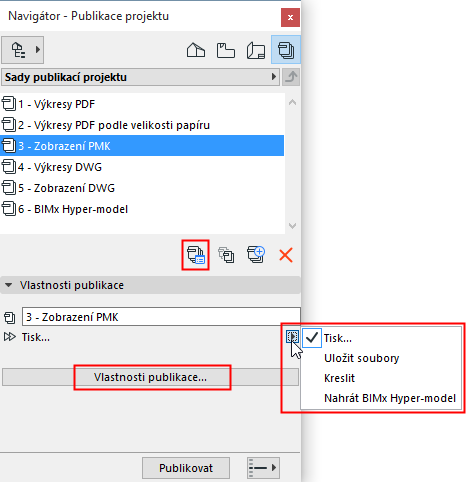Click duplicate publisher set icon
This screenshot has width=466, height=482.
pyautogui.click(x=226, y=255)
